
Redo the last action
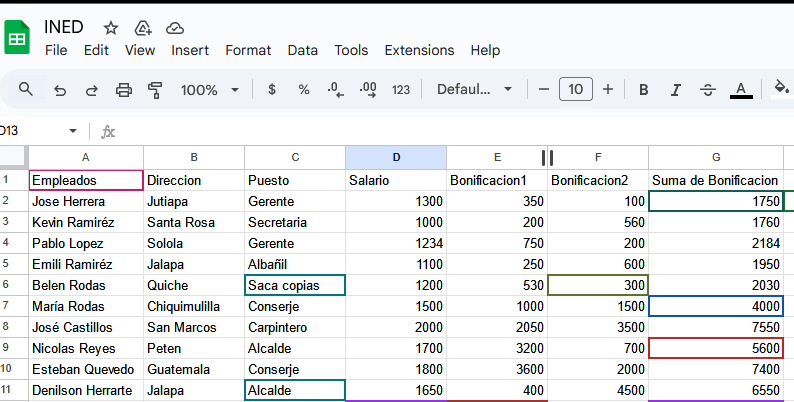[x=92, y=90]
